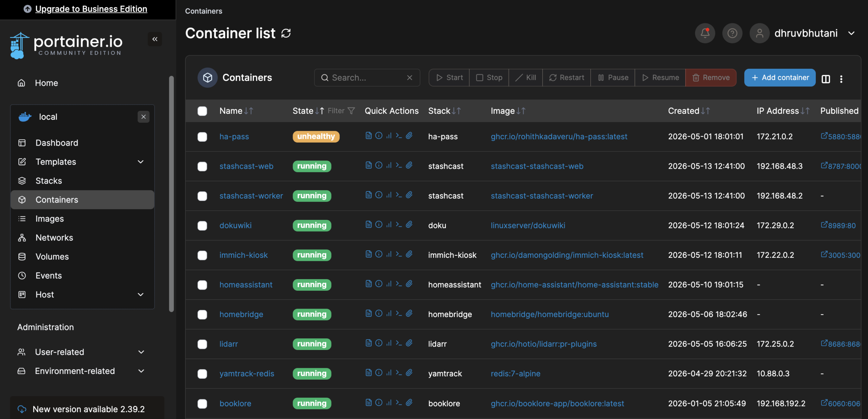The image size is (868, 419).
Task: Open Volumes in the sidebar
Action: click(82, 257)
